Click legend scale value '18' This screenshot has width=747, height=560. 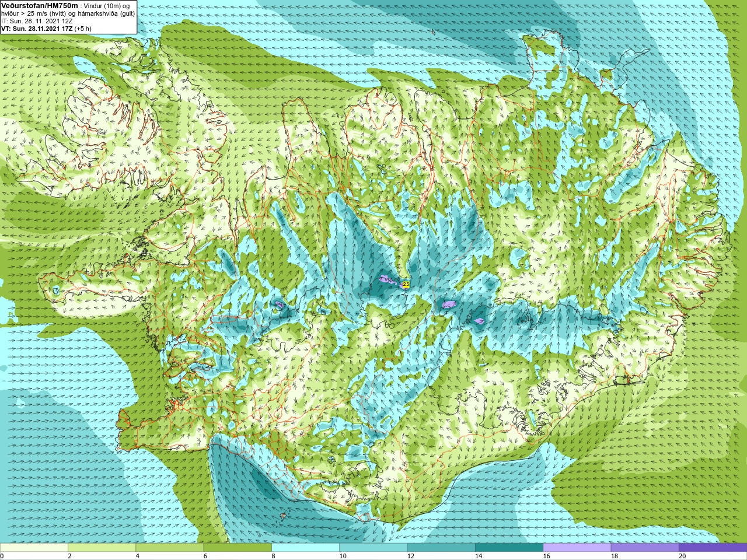614,556
